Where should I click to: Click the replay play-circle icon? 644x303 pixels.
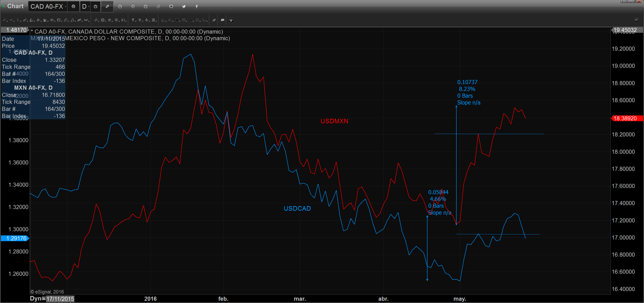point(133,7)
